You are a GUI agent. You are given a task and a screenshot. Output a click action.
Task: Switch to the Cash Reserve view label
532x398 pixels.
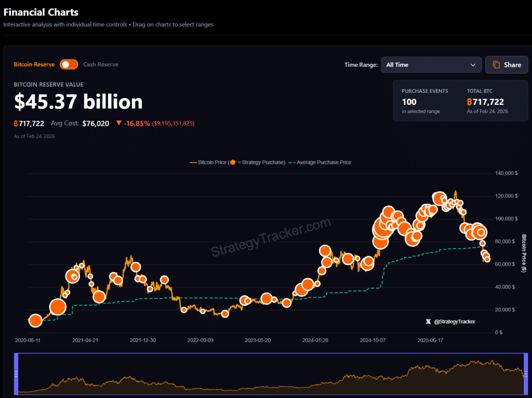(x=101, y=64)
